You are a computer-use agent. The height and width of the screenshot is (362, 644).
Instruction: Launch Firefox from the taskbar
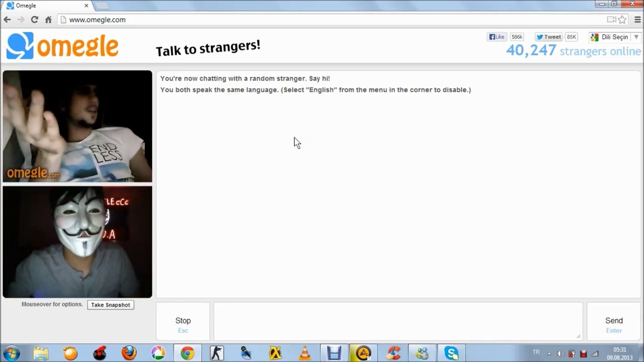(x=129, y=353)
